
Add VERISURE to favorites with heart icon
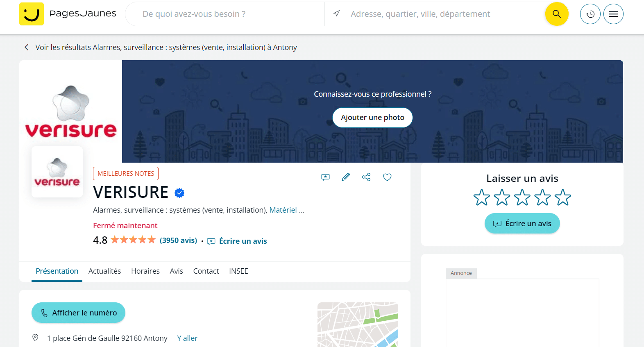coord(387,177)
